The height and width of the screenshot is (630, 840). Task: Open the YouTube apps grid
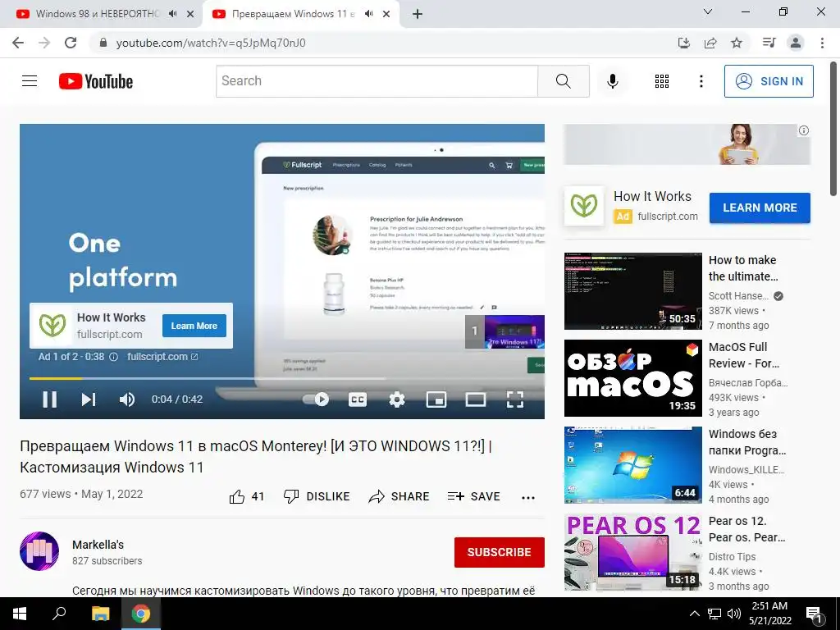coord(662,81)
